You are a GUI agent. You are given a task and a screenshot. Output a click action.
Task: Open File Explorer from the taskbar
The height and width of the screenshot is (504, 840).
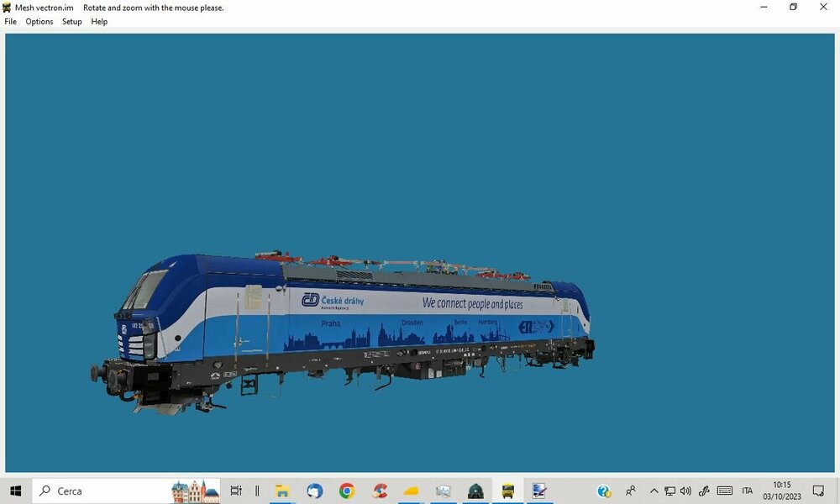point(282,491)
